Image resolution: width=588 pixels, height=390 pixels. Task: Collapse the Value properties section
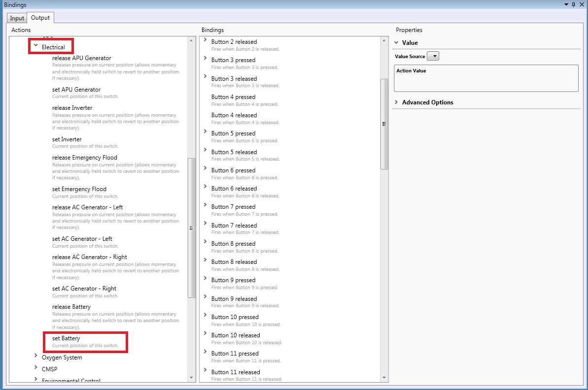point(396,43)
